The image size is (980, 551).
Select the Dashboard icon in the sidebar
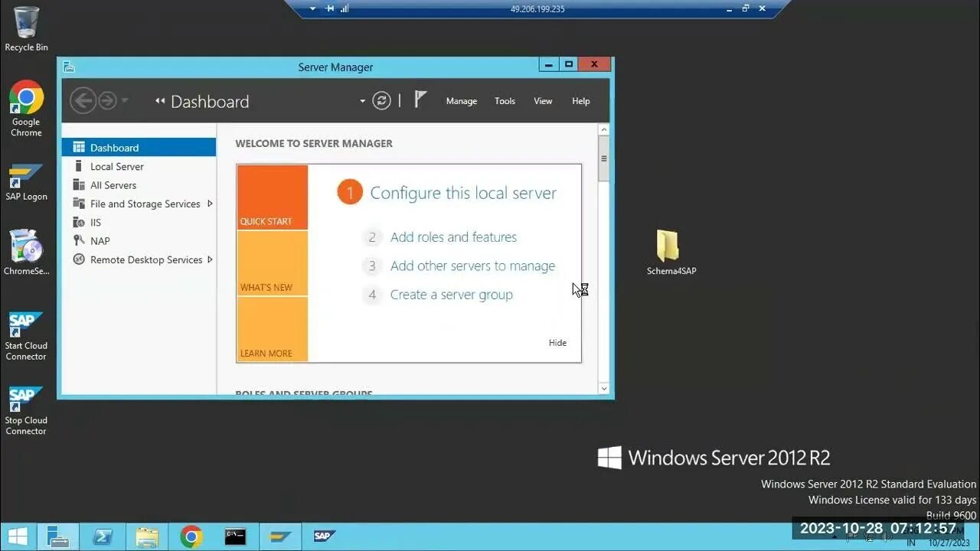[78, 148]
